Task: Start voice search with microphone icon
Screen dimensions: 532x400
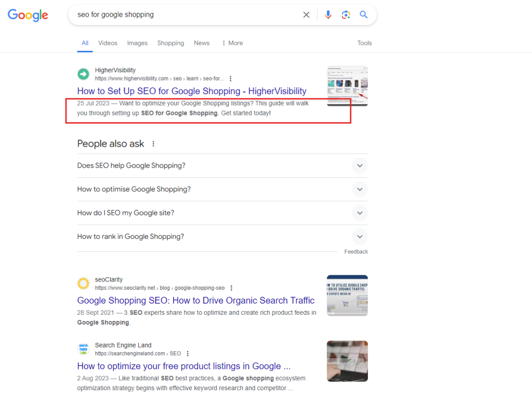Action: click(328, 15)
